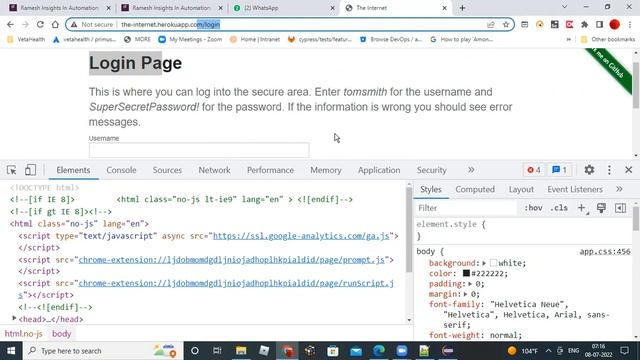Open a new browser tab
This screenshot has height=360, width=640.
click(462, 8)
